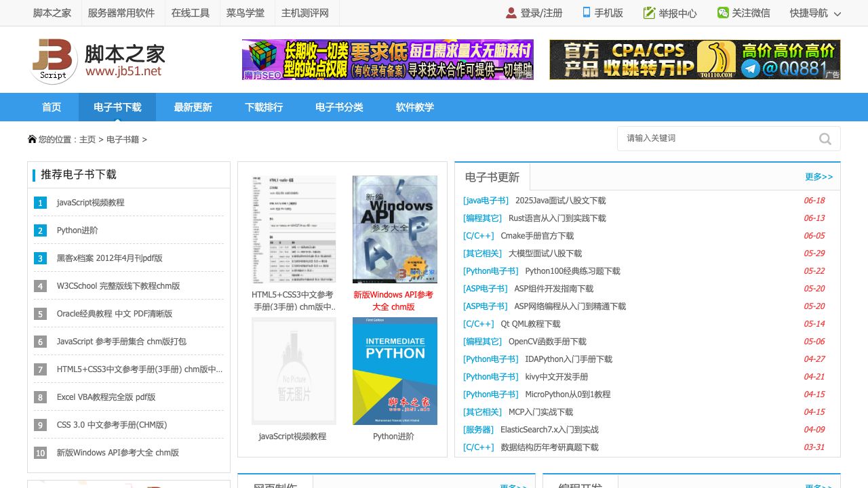Expand the 快捷导航 dropdown

click(x=837, y=14)
